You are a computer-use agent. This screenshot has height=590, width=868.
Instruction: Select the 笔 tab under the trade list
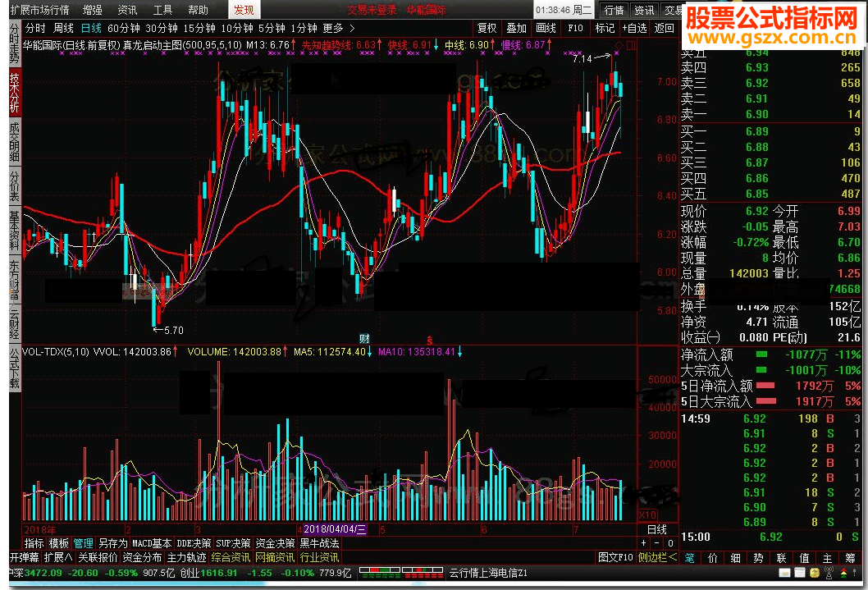[689, 558]
